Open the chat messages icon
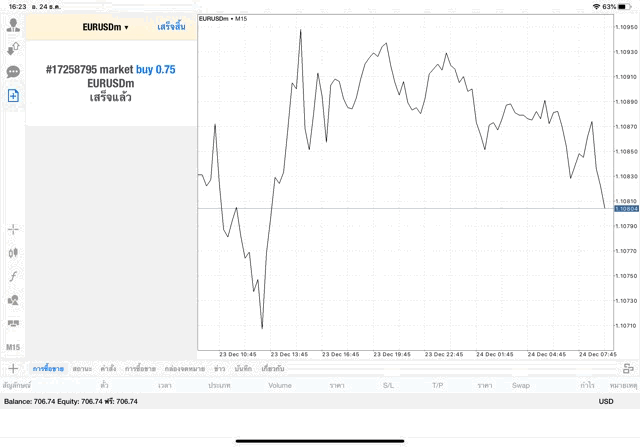This screenshot has height=447, width=640. tap(13, 72)
